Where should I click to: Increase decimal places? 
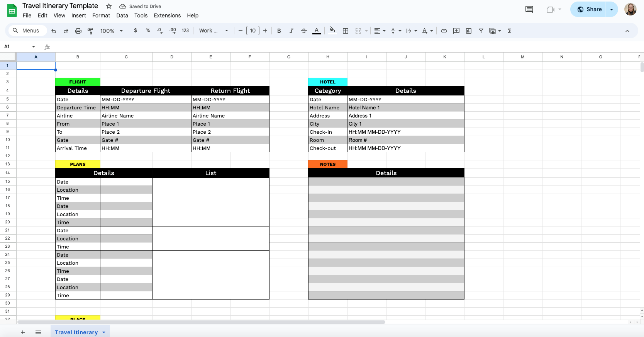point(173,31)
